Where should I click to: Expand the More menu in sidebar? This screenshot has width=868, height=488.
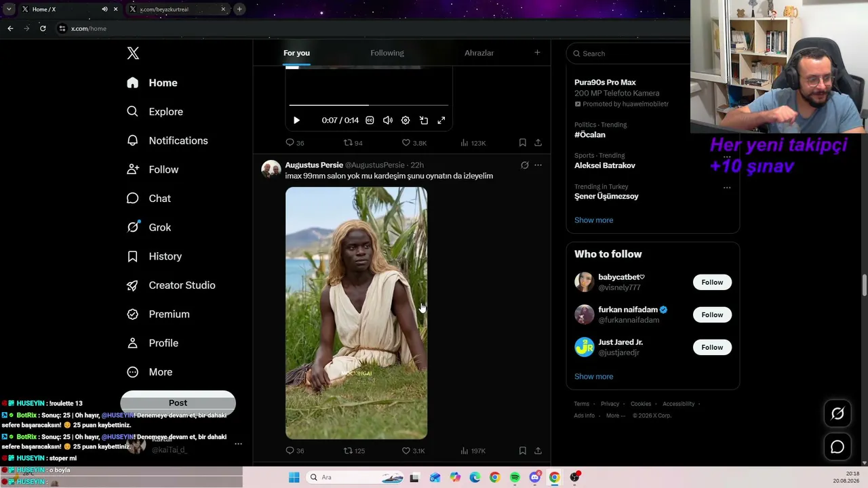(x=150, y=372)
